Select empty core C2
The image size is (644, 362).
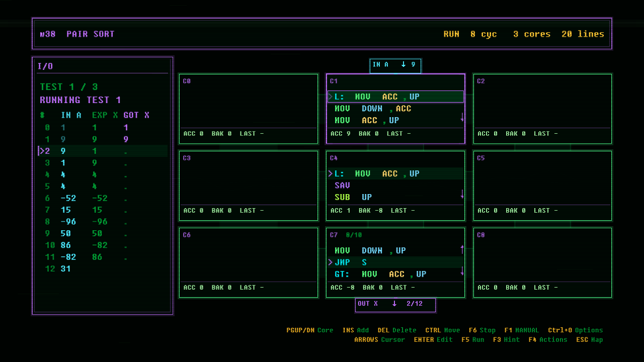[542, 109]
